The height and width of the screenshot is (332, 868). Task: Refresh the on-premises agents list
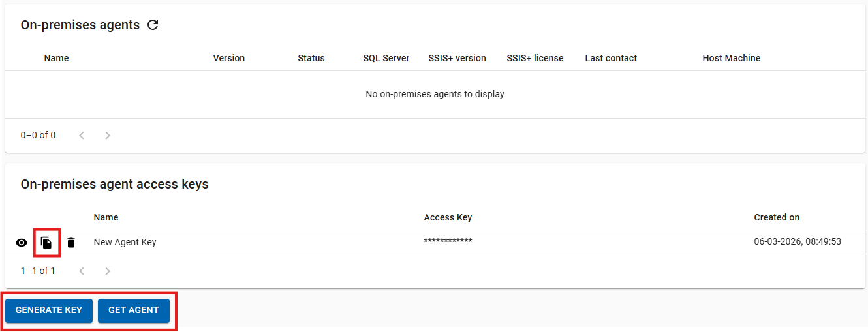(x=153, y=25)
